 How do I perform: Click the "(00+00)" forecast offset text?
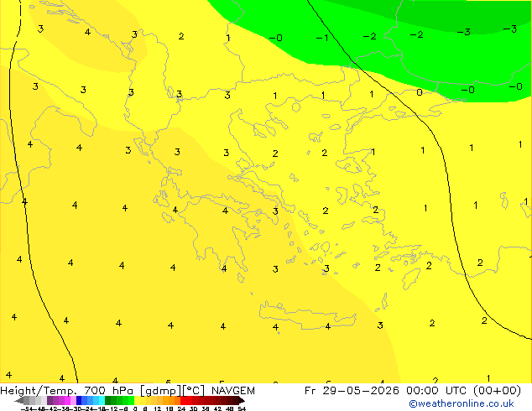(x=497, y=391)
